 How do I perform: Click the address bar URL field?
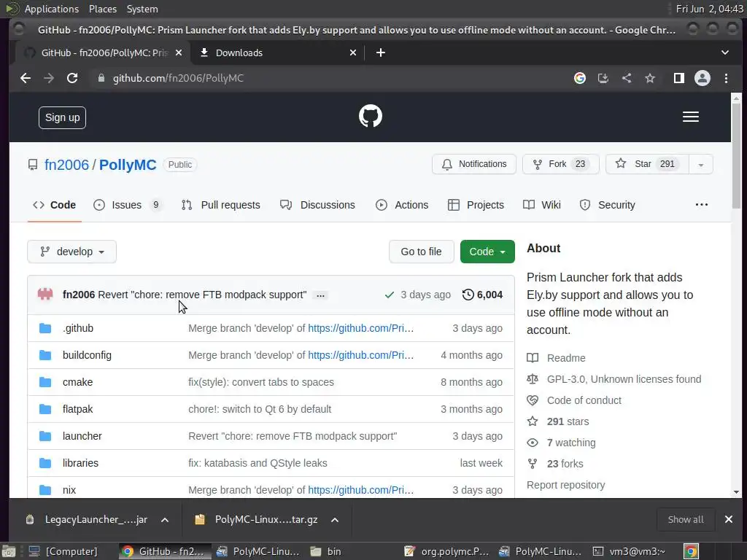point(329,78)
